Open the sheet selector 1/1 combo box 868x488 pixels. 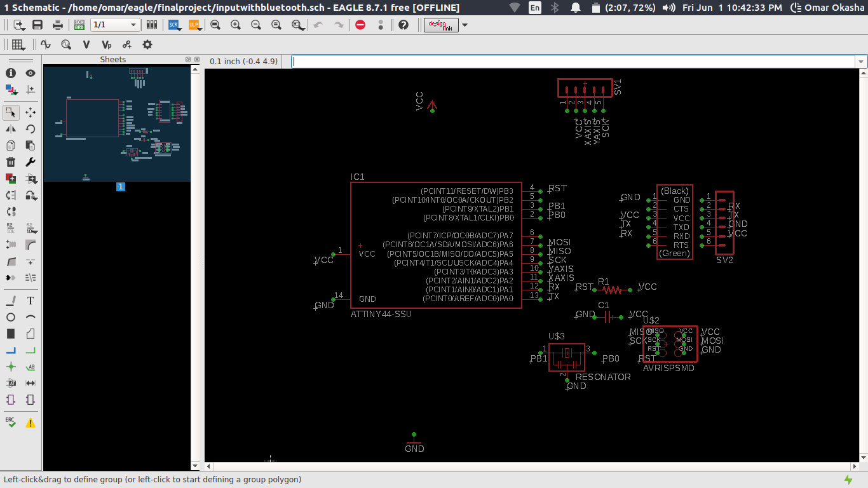[x=115, y=25]
